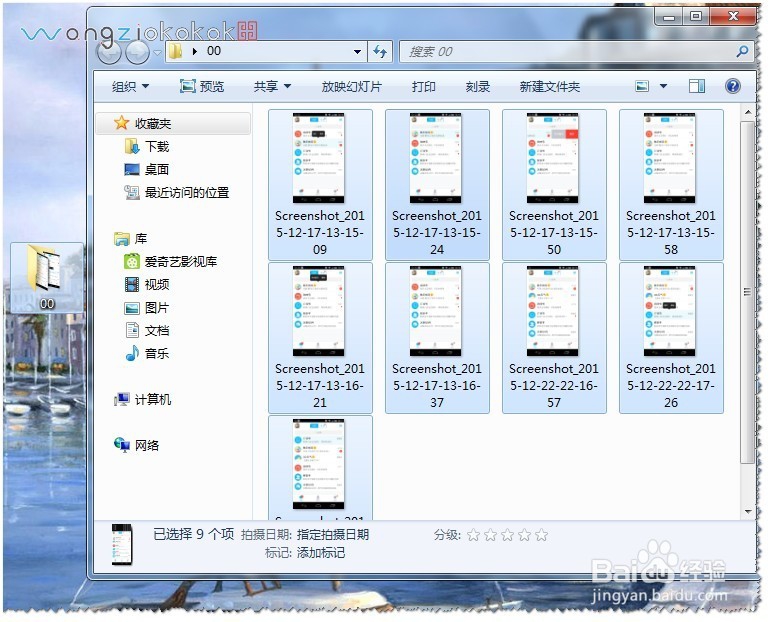Click the details pane preview thumbnail
Viewport: 771px width, 622px height.
122,545
